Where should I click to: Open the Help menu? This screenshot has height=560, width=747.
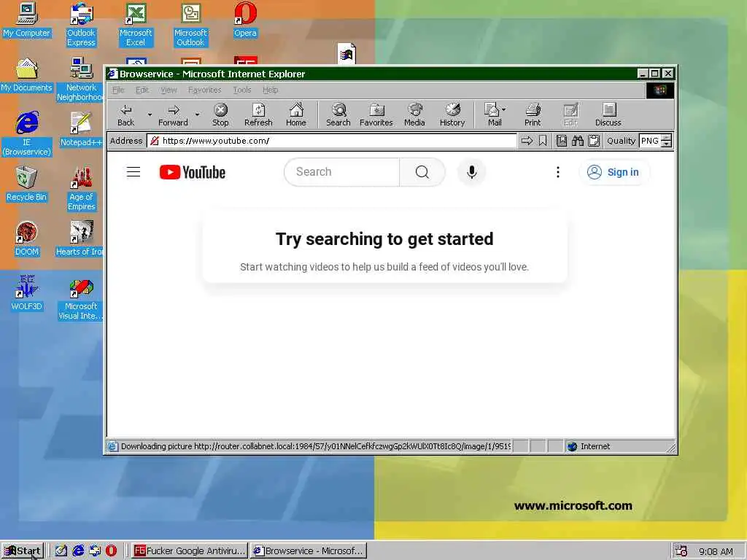point(270,90)
